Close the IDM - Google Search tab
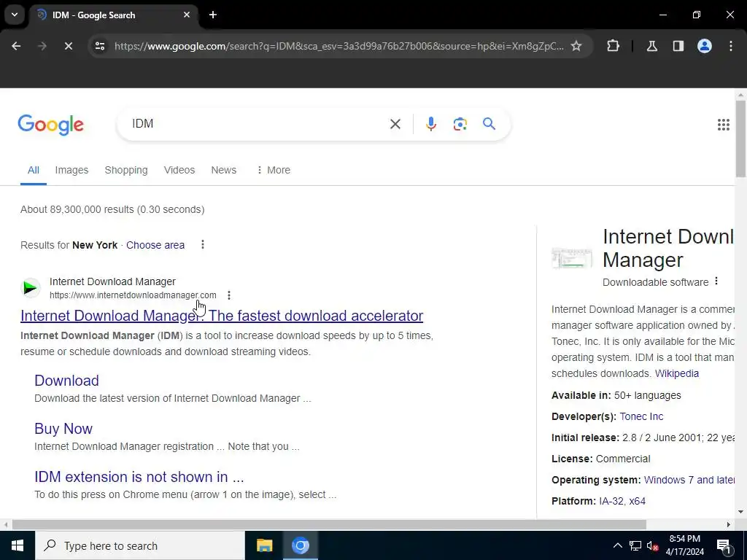 click(x=187, y=15)
